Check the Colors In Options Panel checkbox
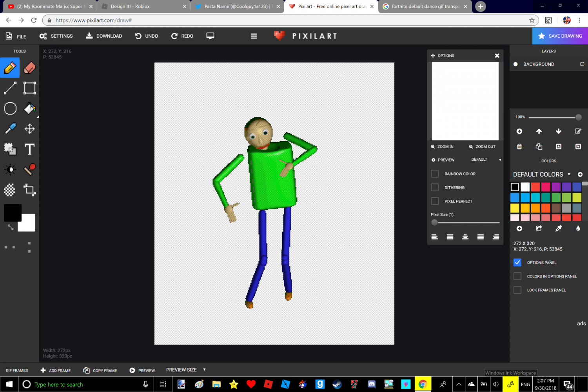Image resolution: width=588 pixels, height=392 pixels. tap(517, 276)
